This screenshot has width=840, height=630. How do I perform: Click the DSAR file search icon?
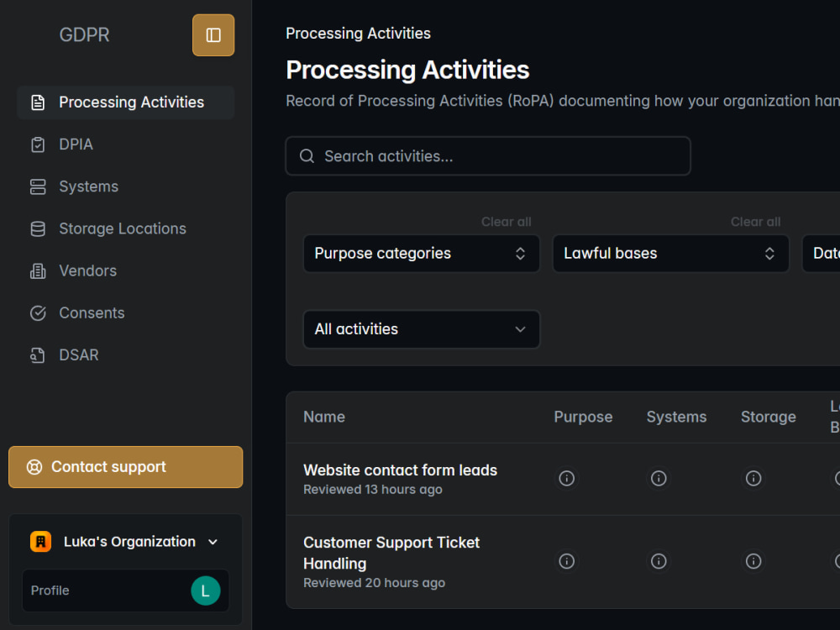(38, 355)
